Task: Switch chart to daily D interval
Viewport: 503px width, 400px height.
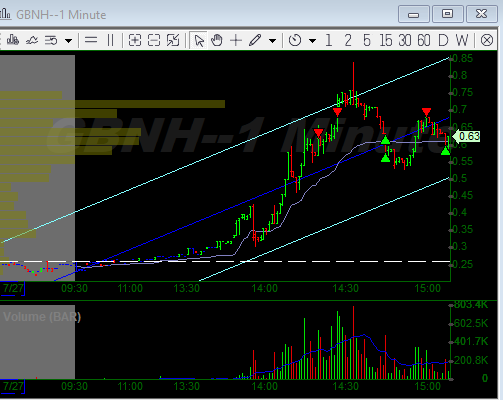Action: (443, 40)
